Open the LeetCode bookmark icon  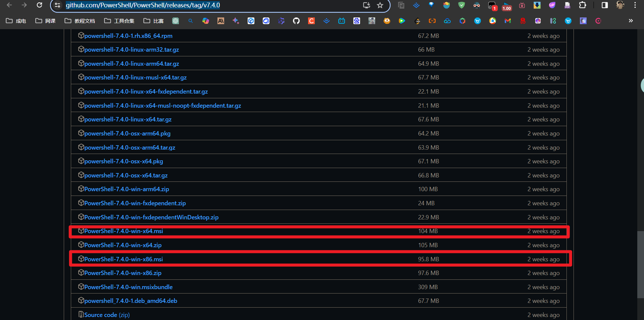click(417, 21)
